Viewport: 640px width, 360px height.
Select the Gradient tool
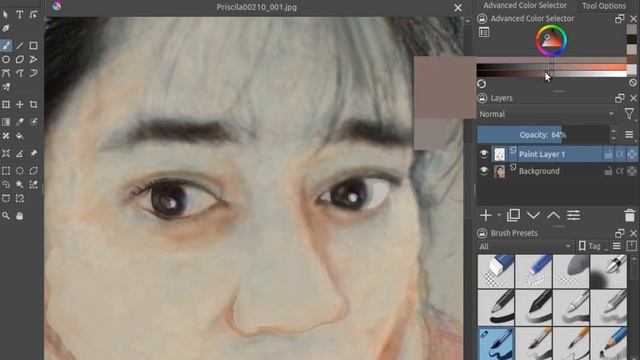(6, 122)
